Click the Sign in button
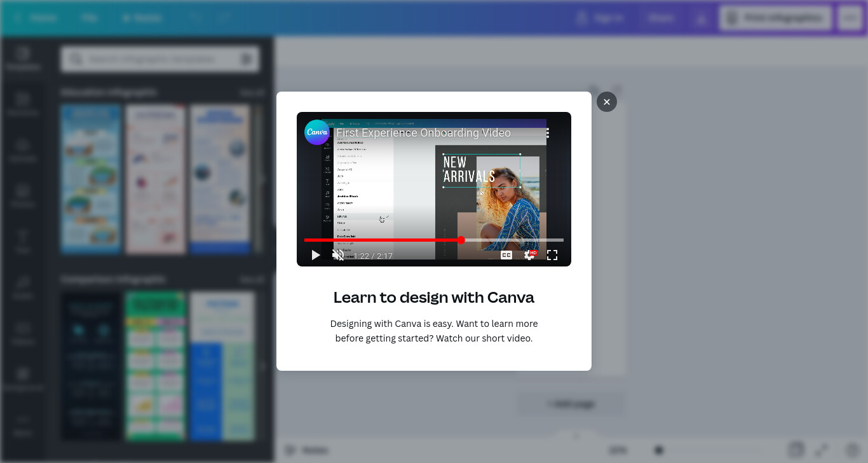Screen dimensions: 868x463 [600, 18]
